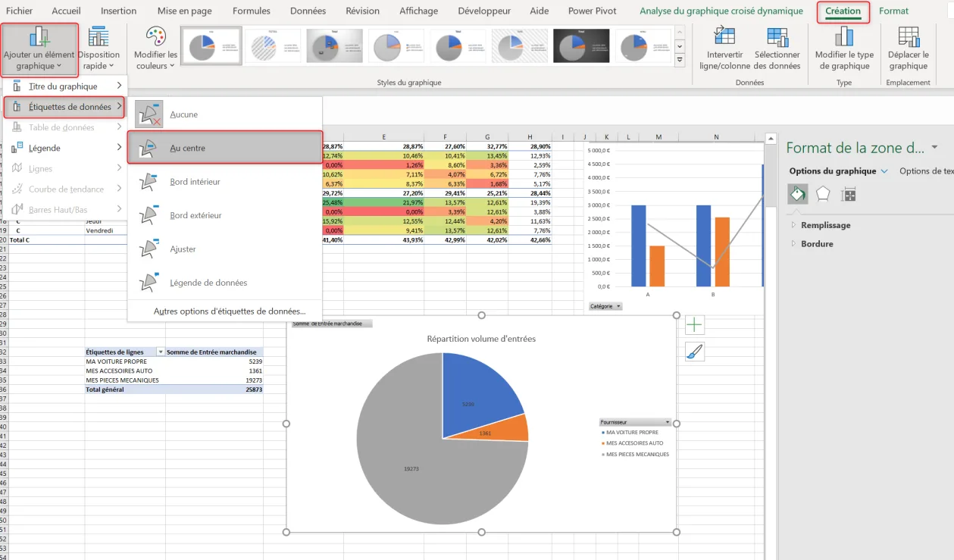Open the Catégorie field button on bar chart
The width and height of the screenshot is (954, 560).
click(605, 306)
